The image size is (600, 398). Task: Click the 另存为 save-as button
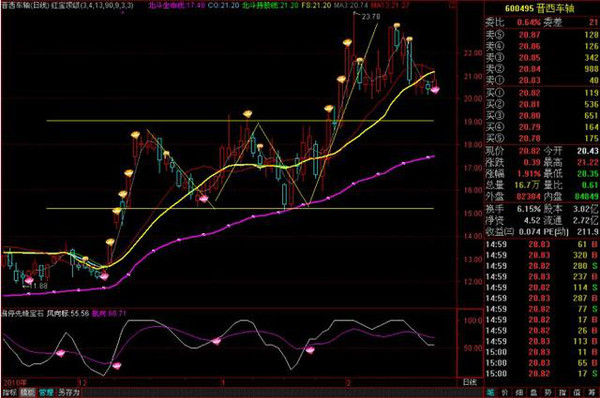68,393
